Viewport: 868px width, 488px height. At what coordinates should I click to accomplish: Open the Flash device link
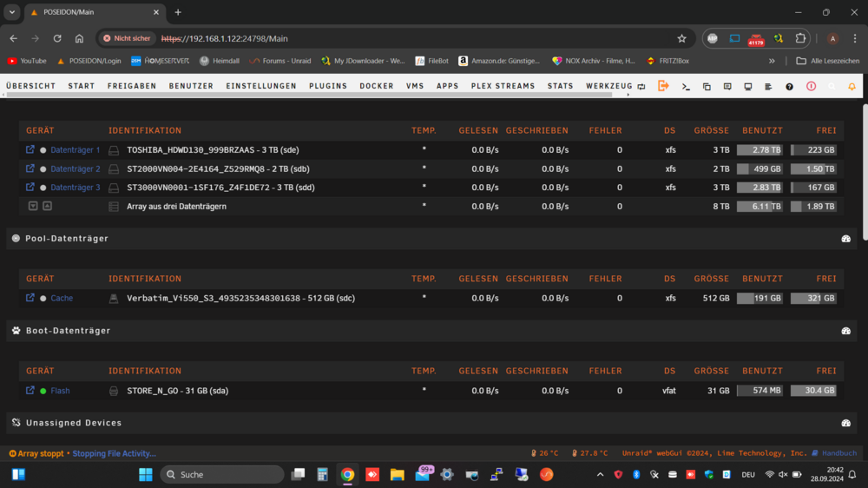click(60, 391)
